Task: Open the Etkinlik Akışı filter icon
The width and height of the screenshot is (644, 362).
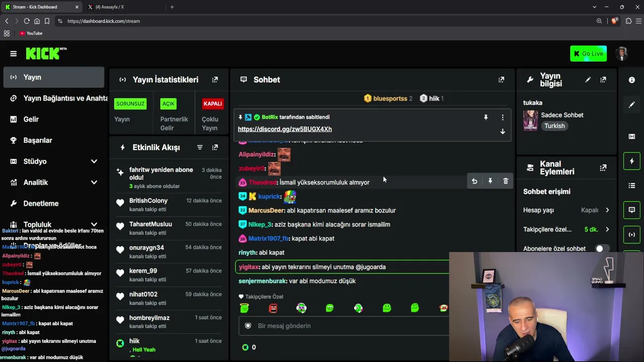Action: point(200,147)
